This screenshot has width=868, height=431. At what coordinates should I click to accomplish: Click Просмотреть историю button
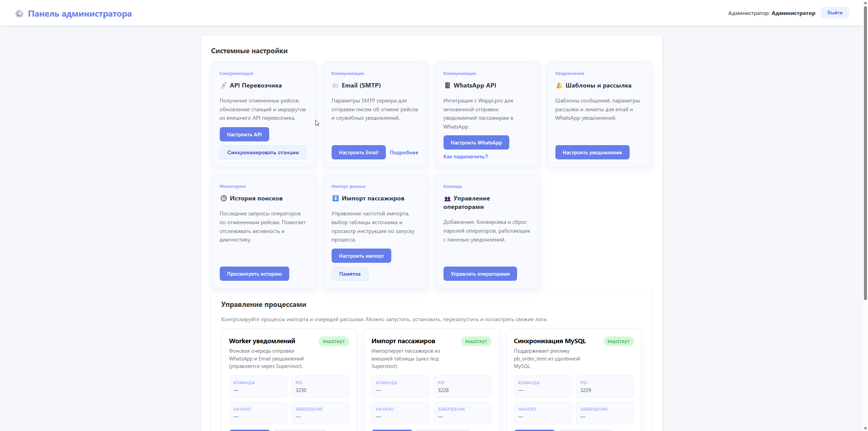tap(254, 274)
